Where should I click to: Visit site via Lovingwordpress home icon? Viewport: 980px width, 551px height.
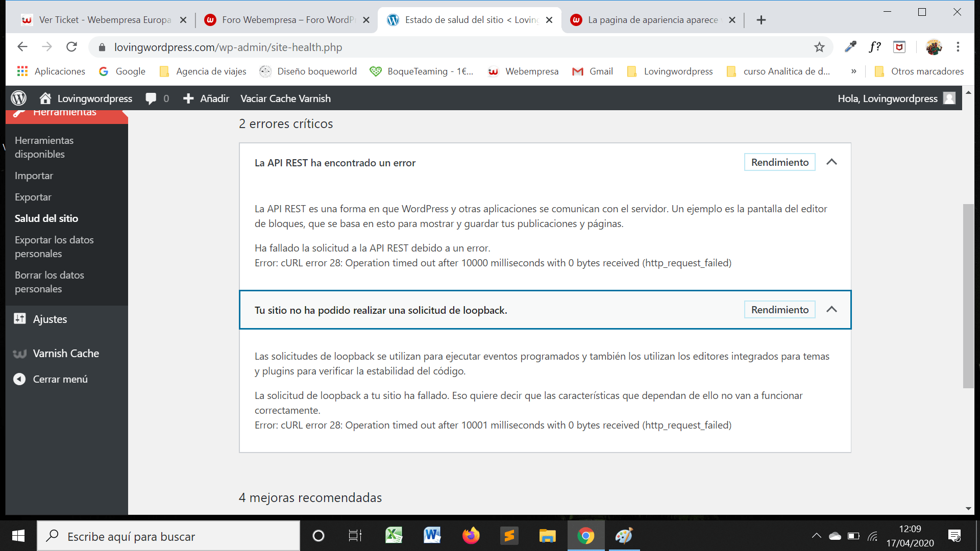coord(86,98)
